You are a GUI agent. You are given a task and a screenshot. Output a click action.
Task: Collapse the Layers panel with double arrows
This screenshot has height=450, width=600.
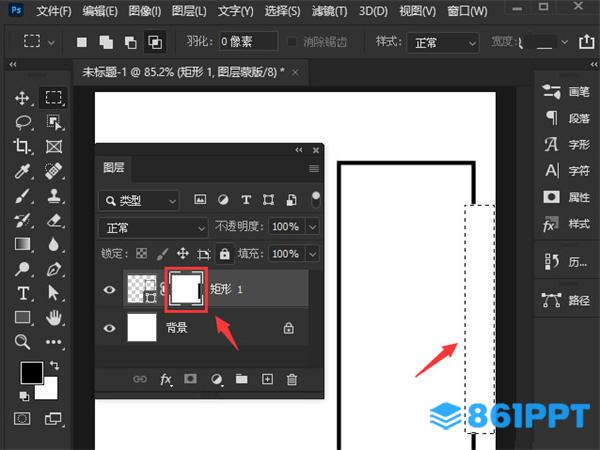pyautogui.click(x=299, y=150)
